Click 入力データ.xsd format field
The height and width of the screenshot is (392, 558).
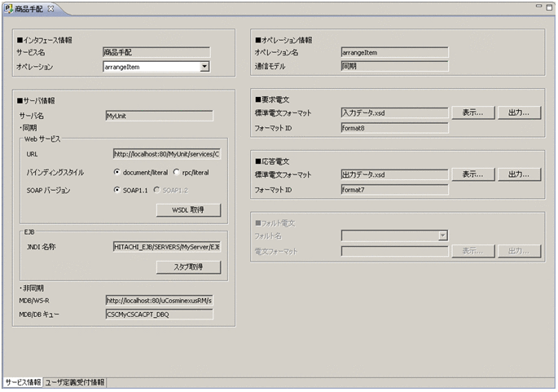(x=394, y=112)
